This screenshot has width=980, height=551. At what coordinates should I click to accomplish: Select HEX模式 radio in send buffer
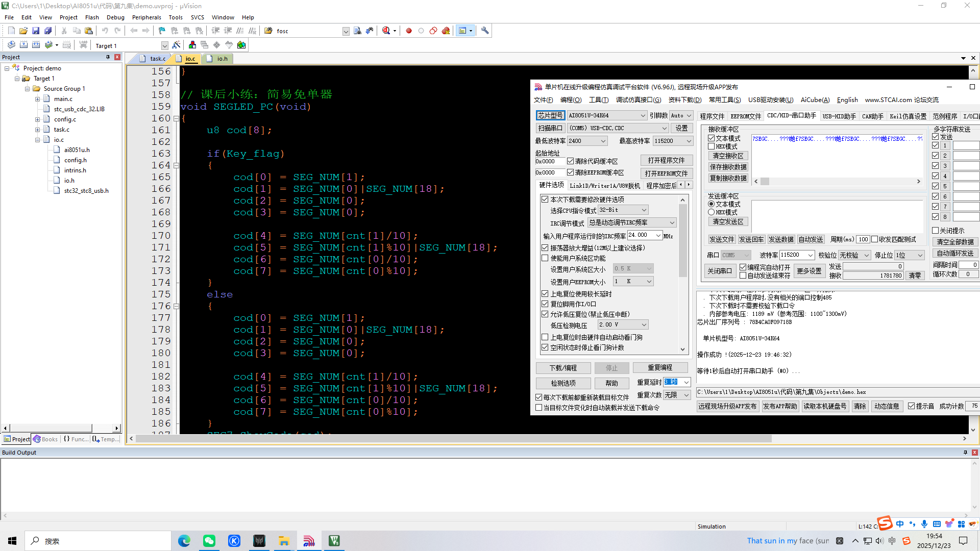point(712,212)
